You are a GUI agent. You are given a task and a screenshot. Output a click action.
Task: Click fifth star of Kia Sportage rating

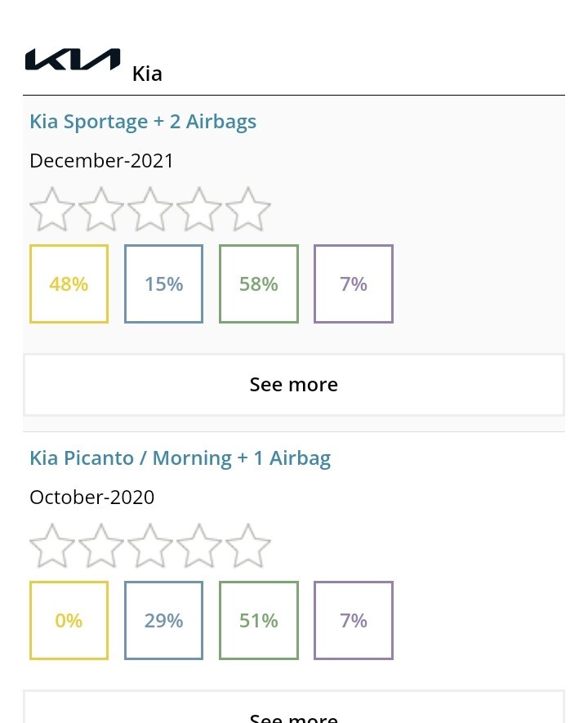point(248,209)
